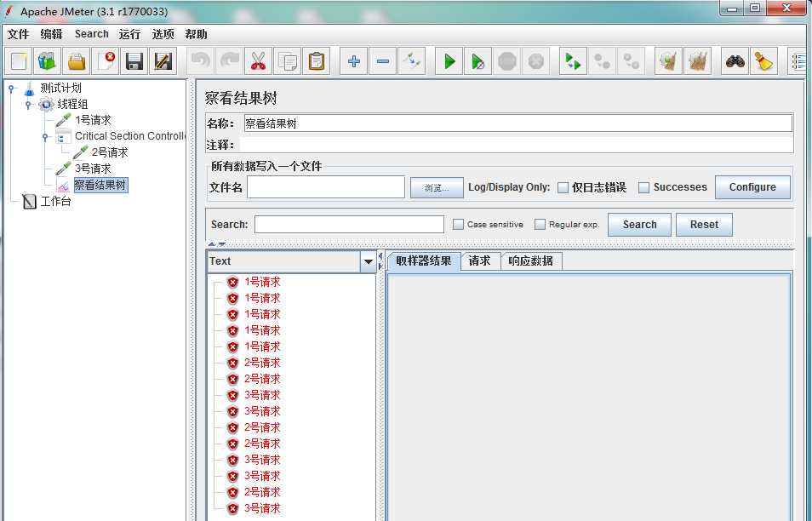The width and height of the screenshot is (812, 521).
Task: Open the 选项 menu
Action: [163, 34]
